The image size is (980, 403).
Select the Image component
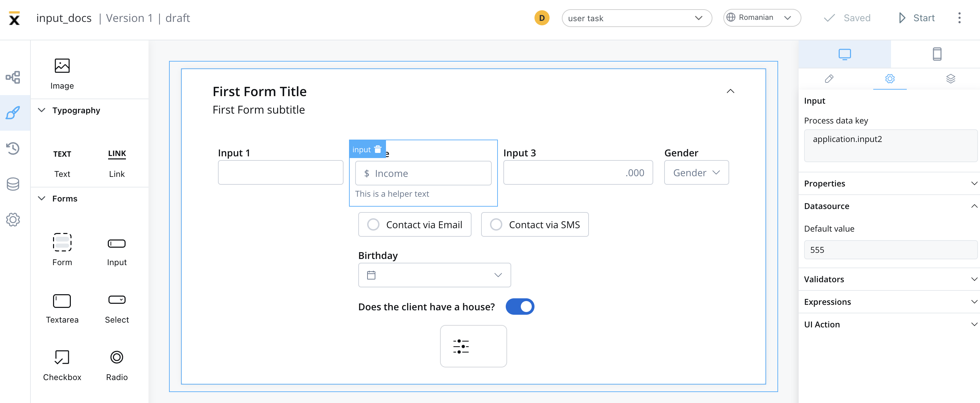click(62, 74)
